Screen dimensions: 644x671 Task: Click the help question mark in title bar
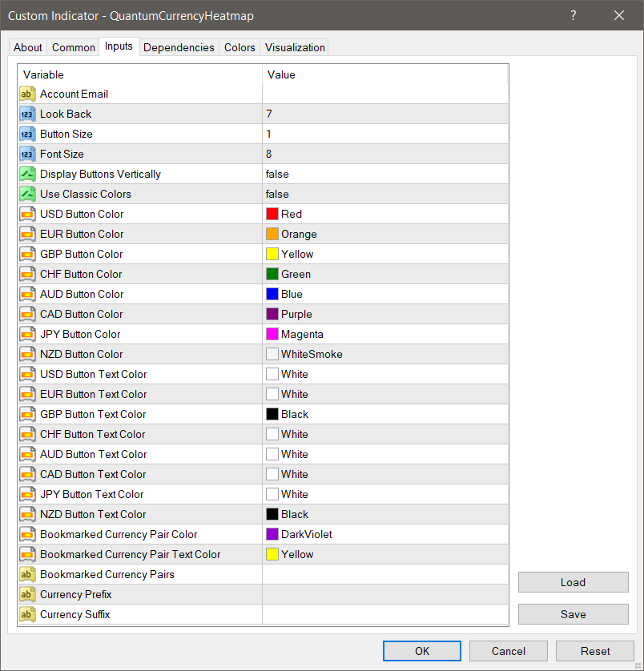(573, 16)
